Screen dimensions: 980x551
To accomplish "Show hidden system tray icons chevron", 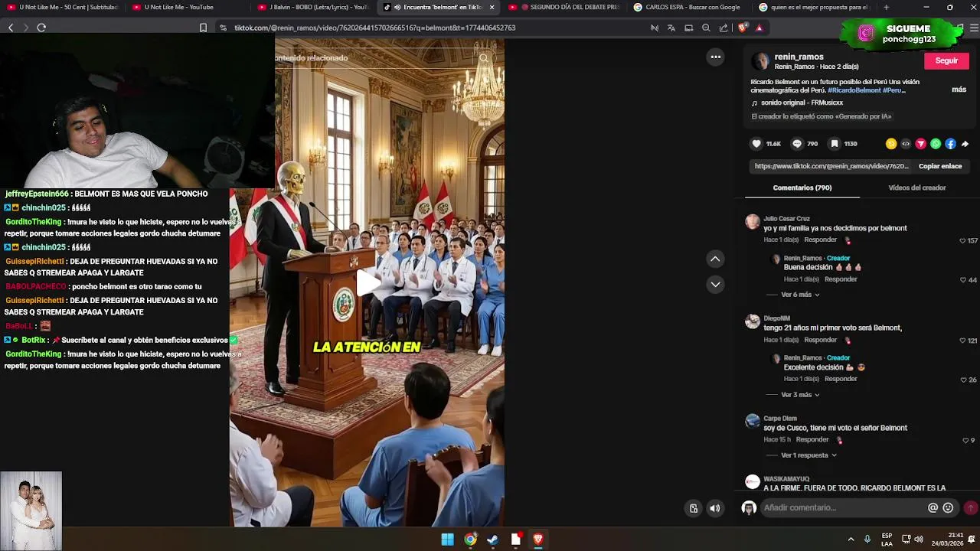I will [x=850, y=540].
